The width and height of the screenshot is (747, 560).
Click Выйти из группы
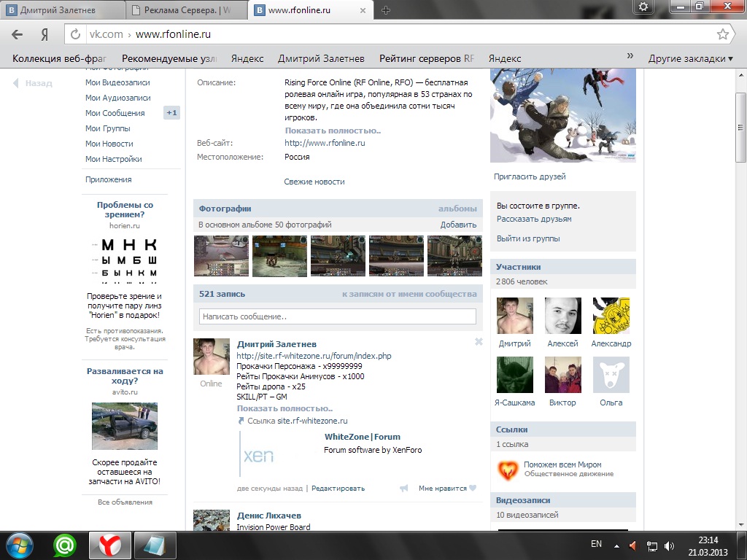pos(528,238)
